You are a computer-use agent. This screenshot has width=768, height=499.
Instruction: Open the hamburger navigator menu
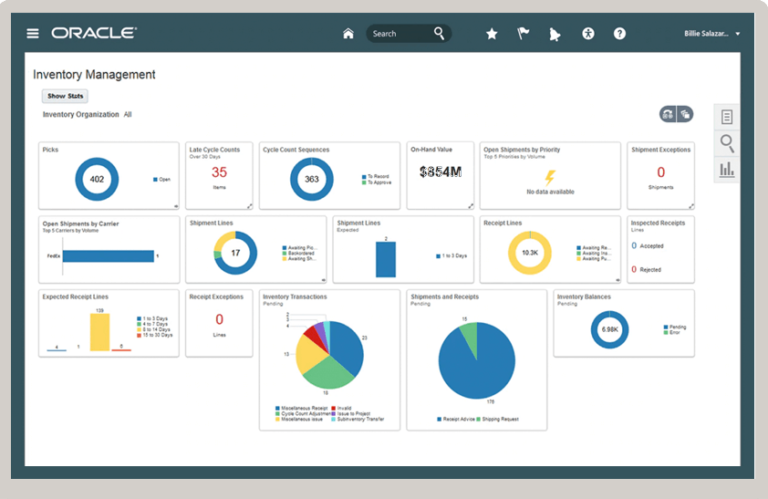[x=33, y=33]
